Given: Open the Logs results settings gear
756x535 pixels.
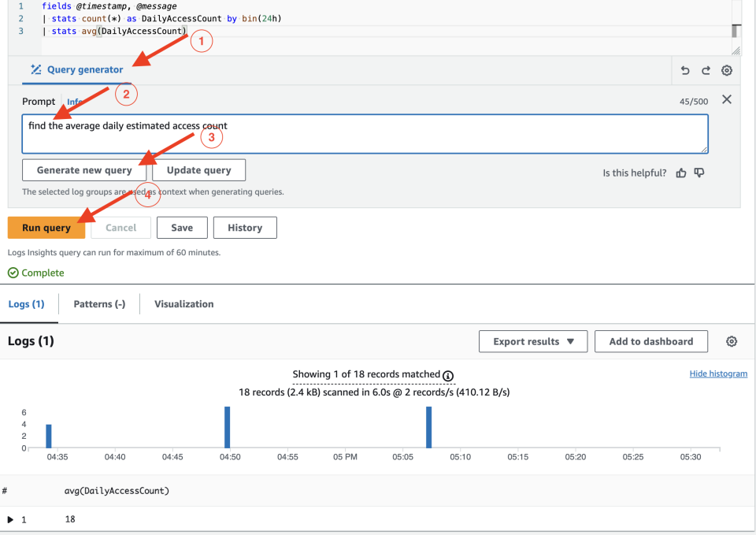Looking at the screenshot, I should point(732,341).
